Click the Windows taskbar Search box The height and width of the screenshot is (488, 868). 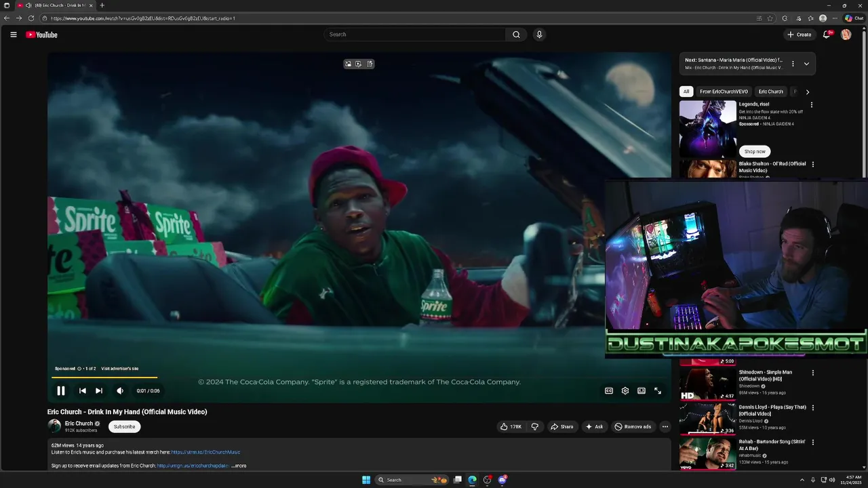(x=412, y=480)
